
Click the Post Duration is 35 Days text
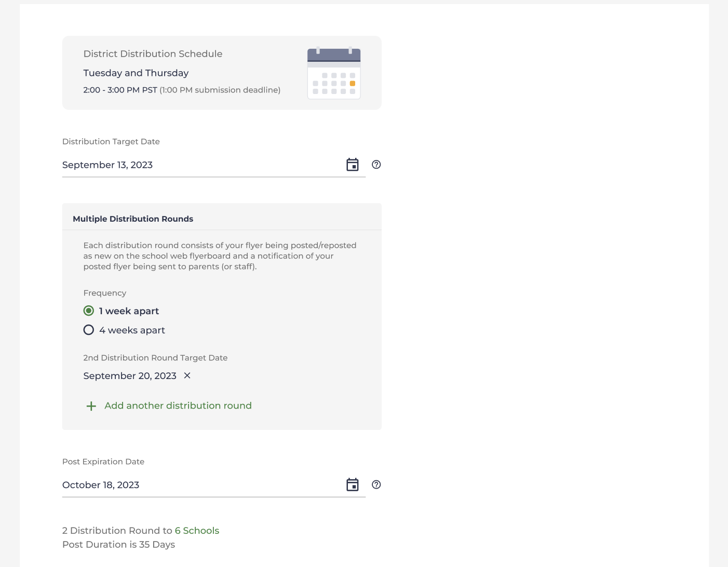pyautogui.click(x=118, y=545)
